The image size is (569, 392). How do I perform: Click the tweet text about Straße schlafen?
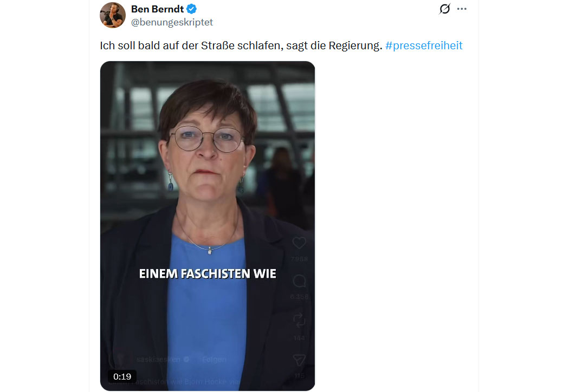(x=241, y=45)
